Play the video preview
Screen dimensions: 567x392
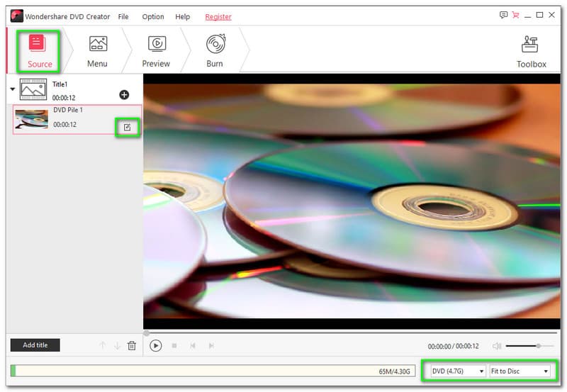[156, 346]
